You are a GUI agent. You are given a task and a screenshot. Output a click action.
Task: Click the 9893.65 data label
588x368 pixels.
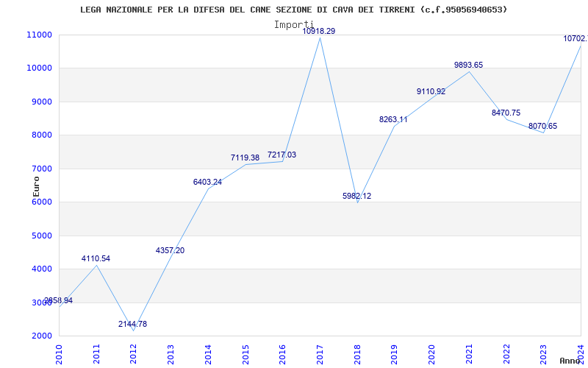tap(469, 65)
